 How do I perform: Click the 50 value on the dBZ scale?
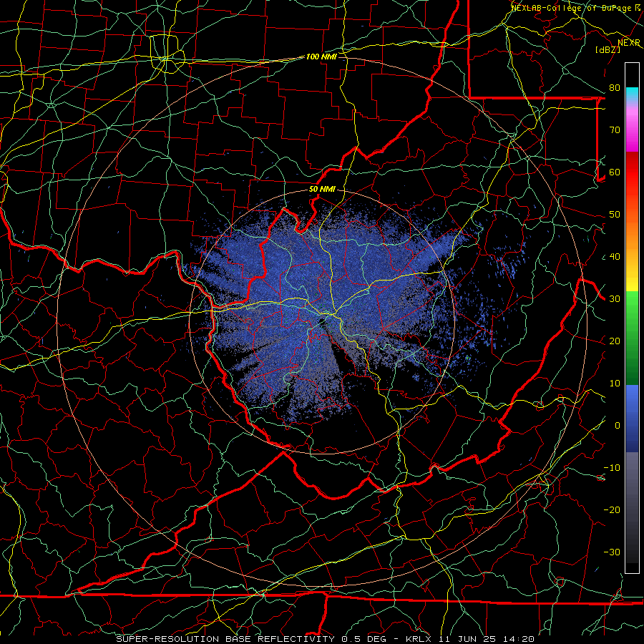[x=615, y=215]
